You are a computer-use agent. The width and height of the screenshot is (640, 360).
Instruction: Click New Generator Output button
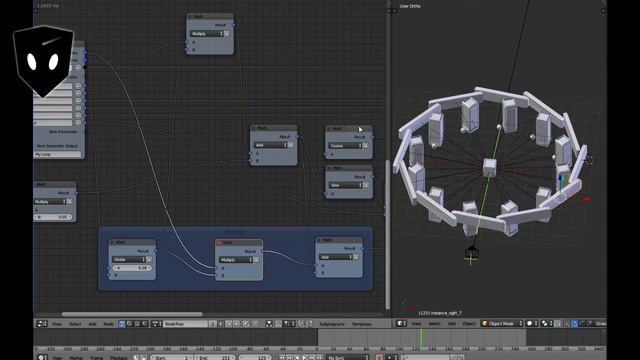point(58,146)
